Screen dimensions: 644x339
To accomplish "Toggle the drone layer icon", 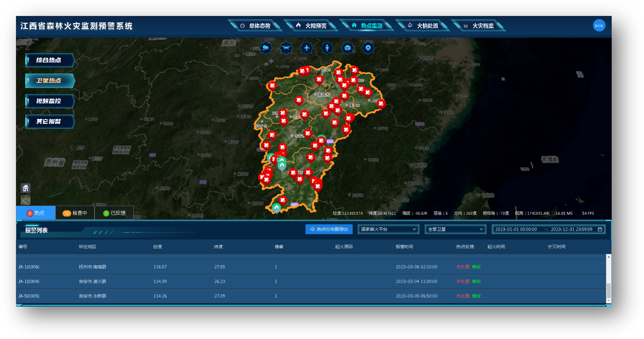I will click(286, 48).
